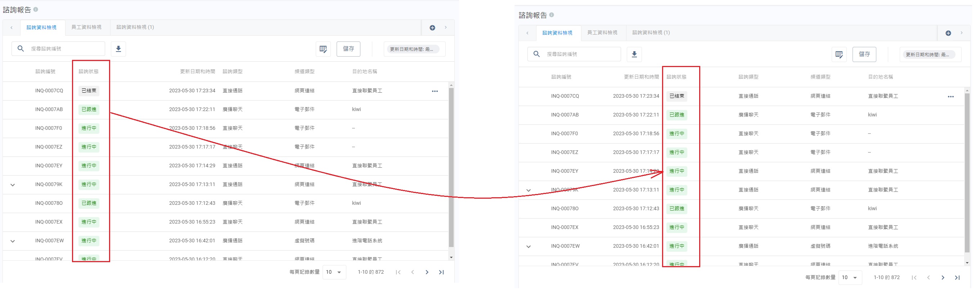Open column editor icon in the right panel
980x291 pixels.
[x=839, y=54]
